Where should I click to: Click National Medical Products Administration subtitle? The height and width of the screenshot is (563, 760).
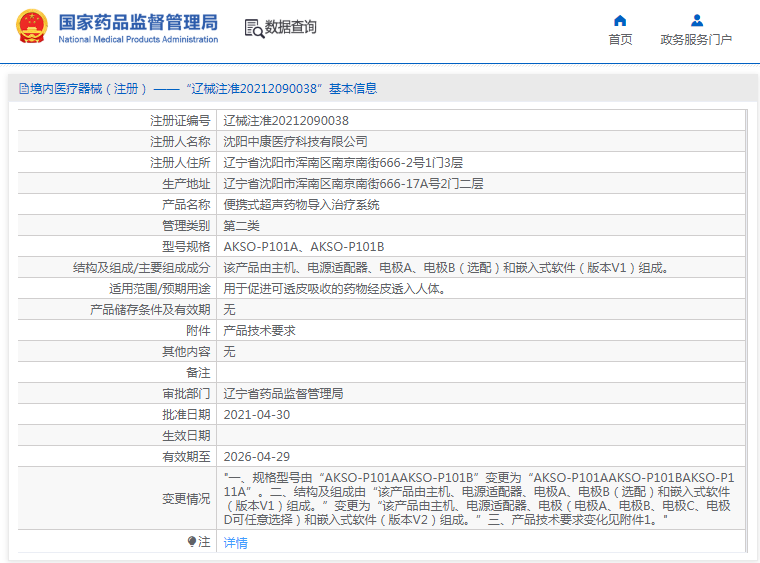tap(138, 39)
